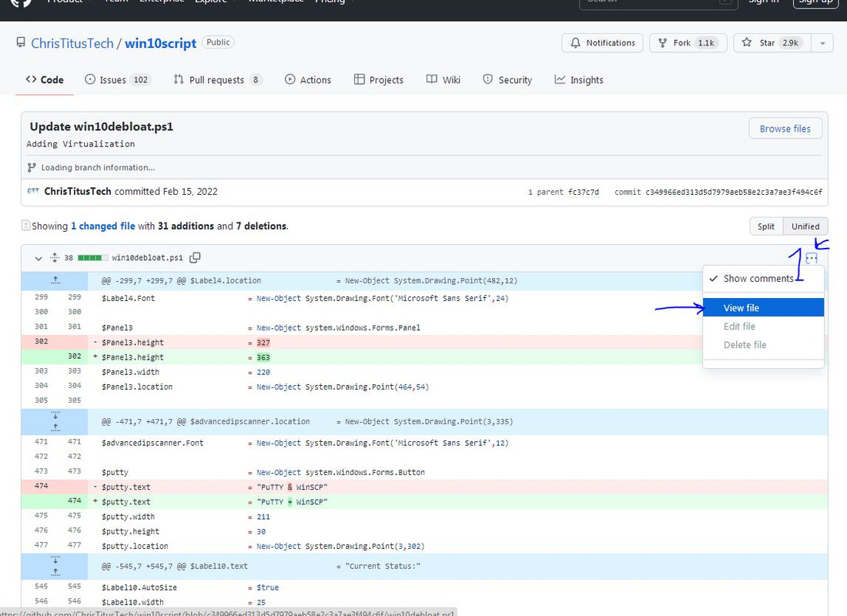Image resolution: width=847 pixels, height=616 pixels.
Task: Open the Star lists dropdown arrow
Action: pos(822,42)
